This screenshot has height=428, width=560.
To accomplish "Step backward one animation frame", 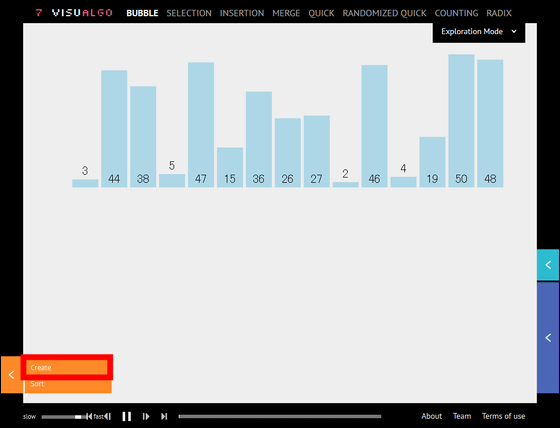I will pyautogui.click(x=108, y=416).
